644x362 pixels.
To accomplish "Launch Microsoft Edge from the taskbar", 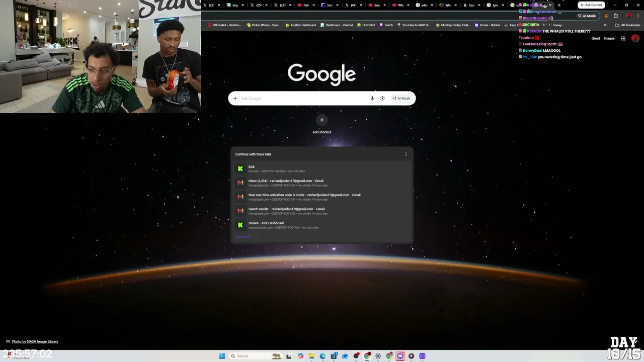I will pyautogui.click(x=323, y=356).
